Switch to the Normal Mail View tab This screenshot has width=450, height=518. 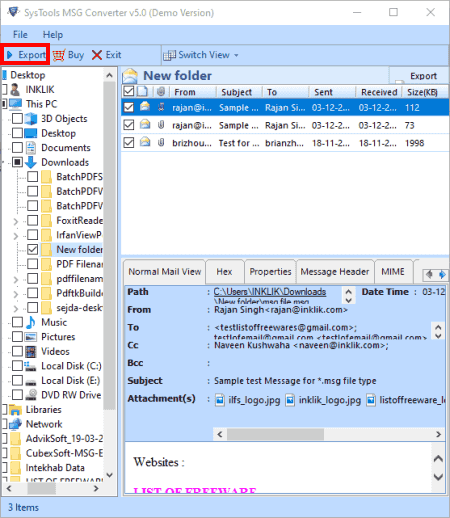[165, 272]
